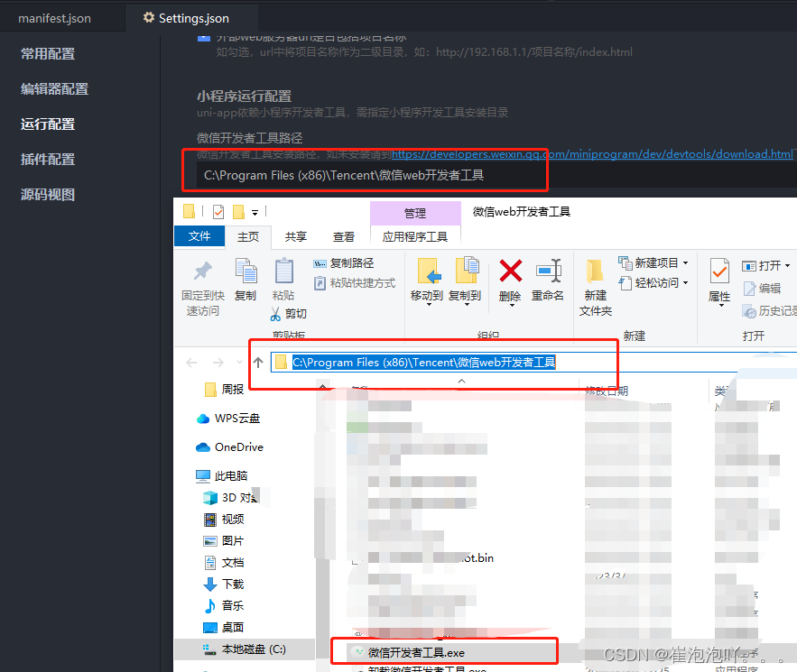Click 复制路径 (Copy path) in ribbon

[344, 263]
